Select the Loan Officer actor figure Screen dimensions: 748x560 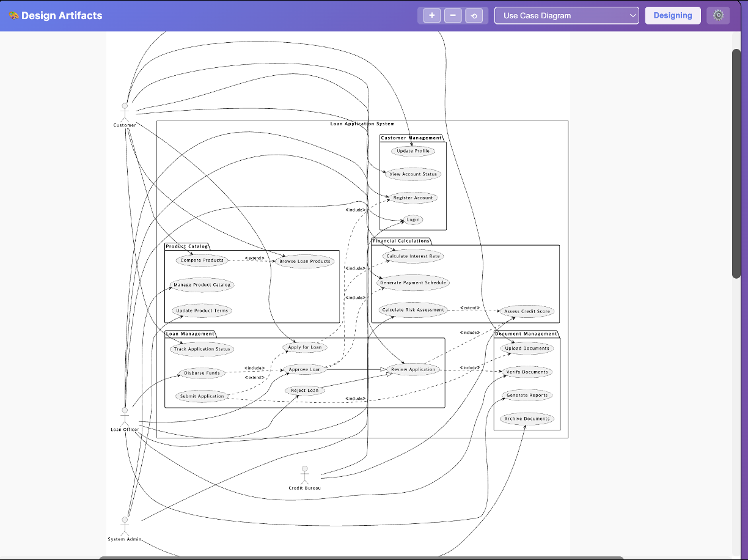(x=125, y=416)
